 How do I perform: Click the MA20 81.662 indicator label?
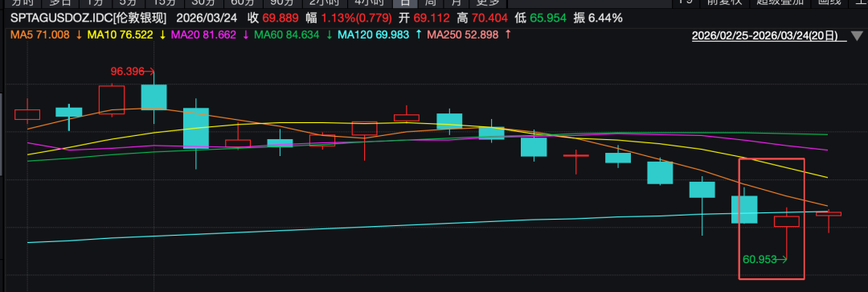pos(203,35)
